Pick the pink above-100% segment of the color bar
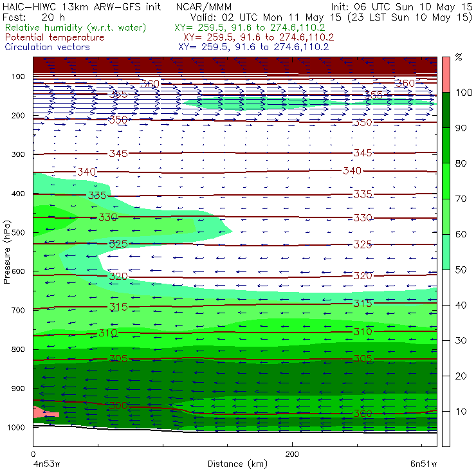The width and height of the screenshot is (476, 476). pyautogui.click(x=446, y=75)
